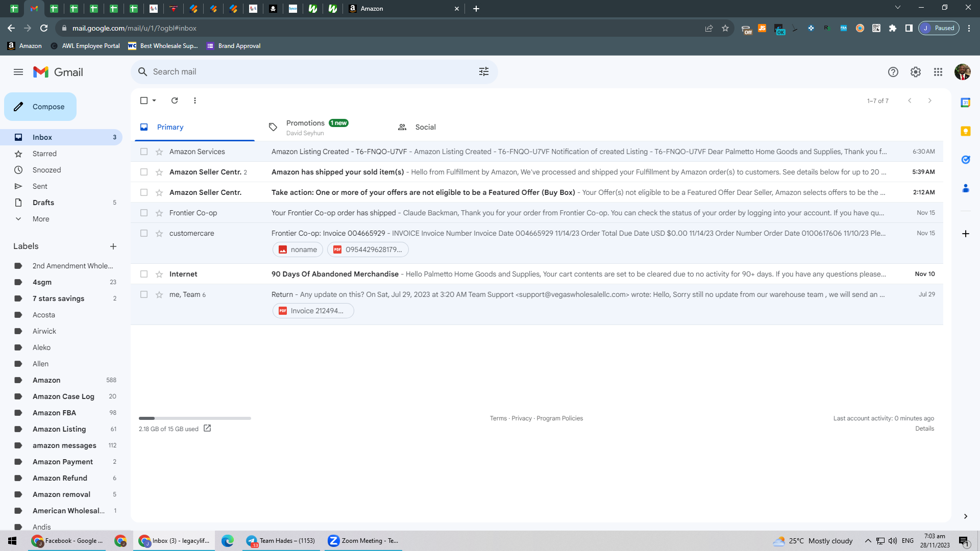The image size is (980, 551).
Task: Reload the page in Chrome
Action: (x=44, y=28)
